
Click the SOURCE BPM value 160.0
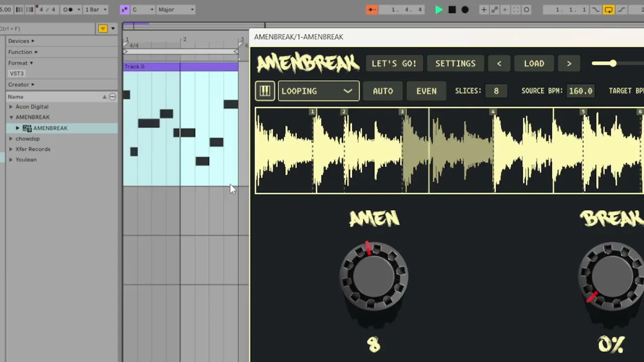581,91
